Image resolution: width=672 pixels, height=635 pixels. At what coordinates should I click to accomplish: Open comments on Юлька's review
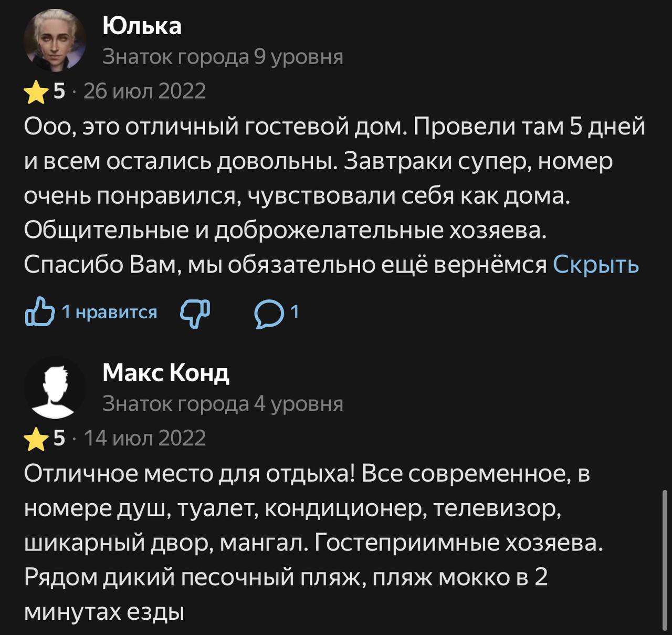[x=268, y=314]
